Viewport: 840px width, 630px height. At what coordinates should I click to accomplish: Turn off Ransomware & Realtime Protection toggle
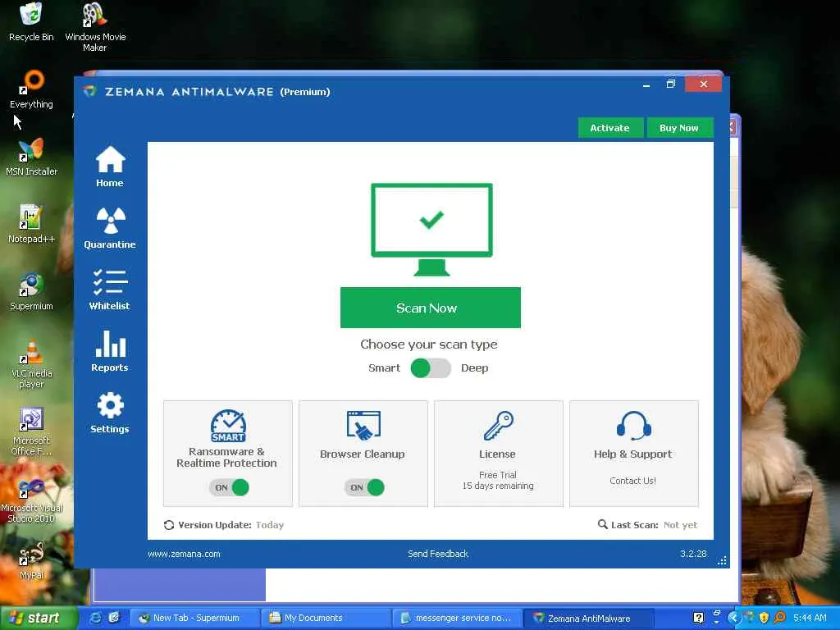230,487
